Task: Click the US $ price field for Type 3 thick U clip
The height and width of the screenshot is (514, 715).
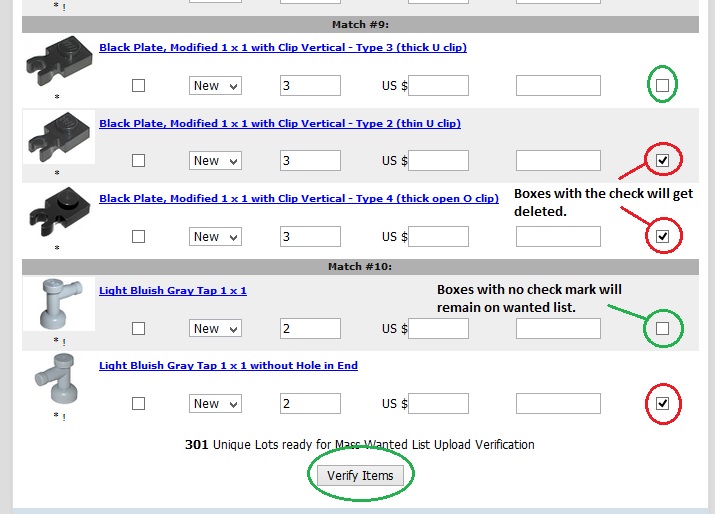Action: pos(438,86)
